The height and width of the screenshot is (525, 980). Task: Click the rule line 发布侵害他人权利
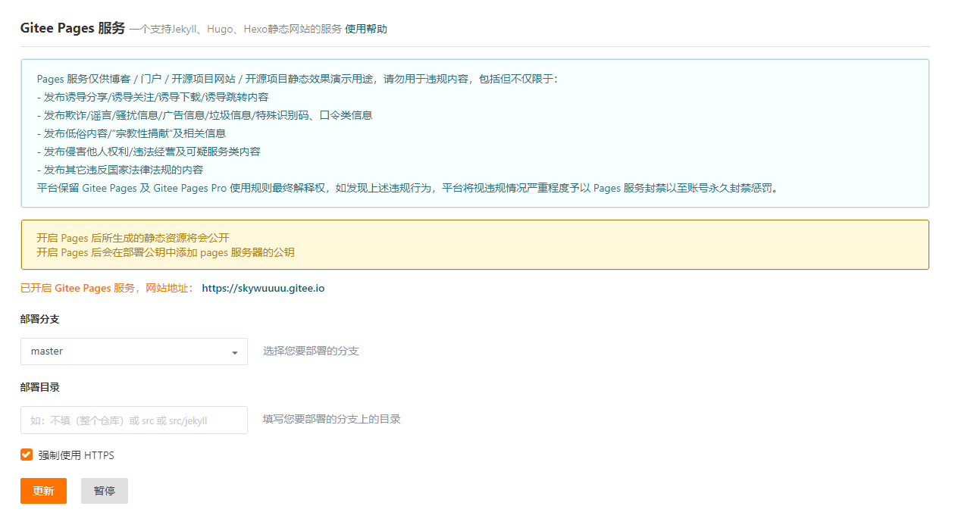coord(149,152)
